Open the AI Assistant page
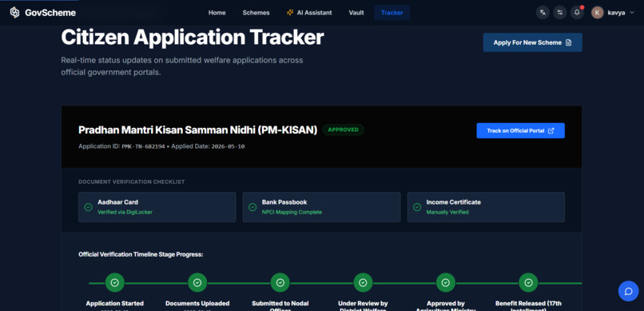 (x=309, y=13)
